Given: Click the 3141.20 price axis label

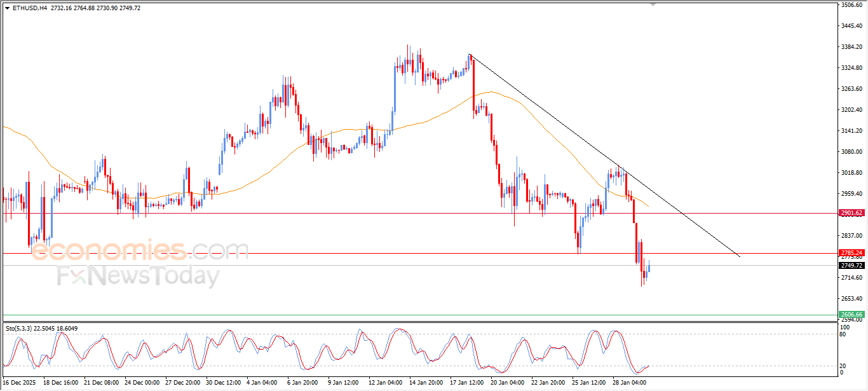Looking at the screenshot, I should [851, 131].
